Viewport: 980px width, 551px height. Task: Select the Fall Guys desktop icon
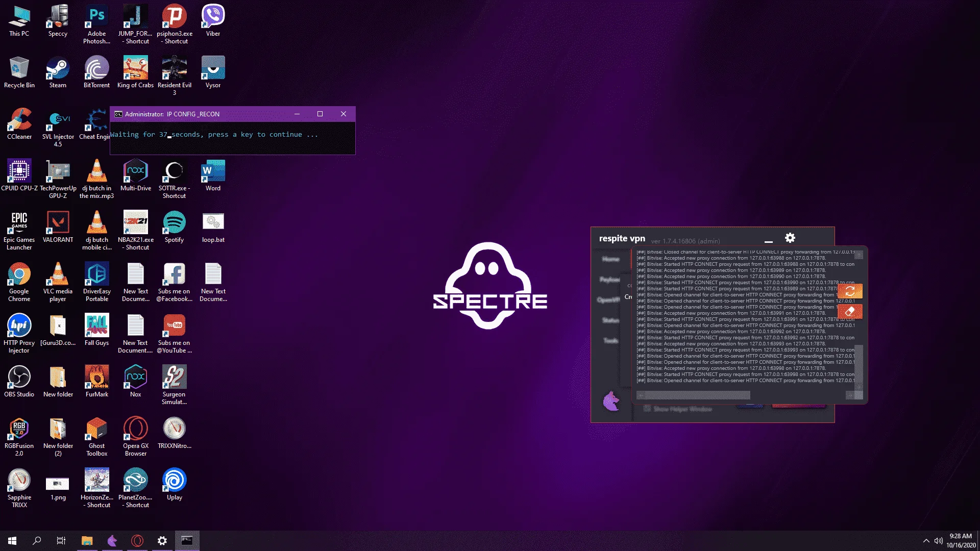[x=96, y=331]
